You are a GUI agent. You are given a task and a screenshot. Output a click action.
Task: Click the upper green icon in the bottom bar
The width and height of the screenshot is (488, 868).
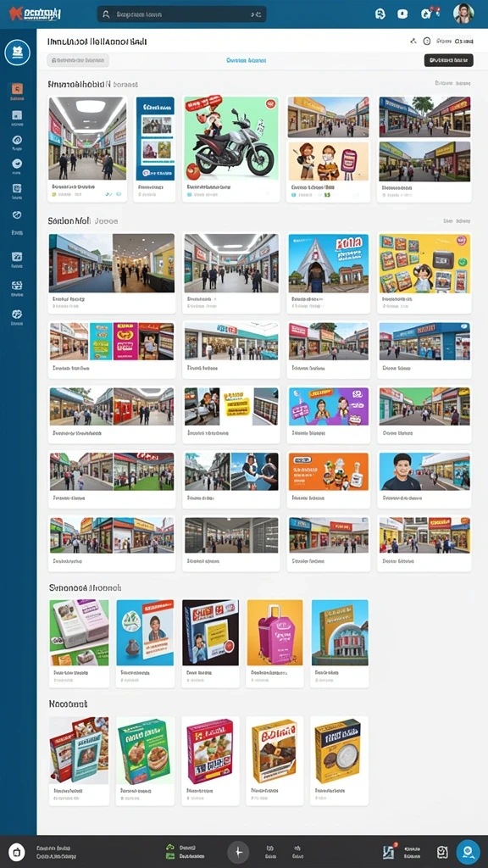[x=170, y=847]
